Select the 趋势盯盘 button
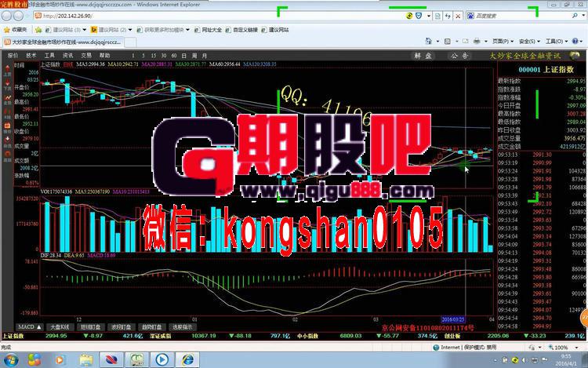The width and height of the screenshot is (588, 368). click(x=151, y=326)
